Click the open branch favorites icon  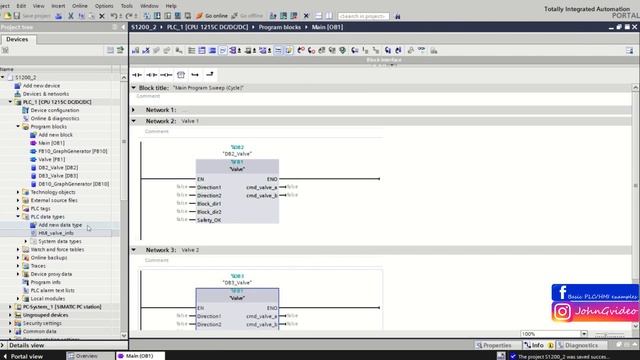point(195,75)
